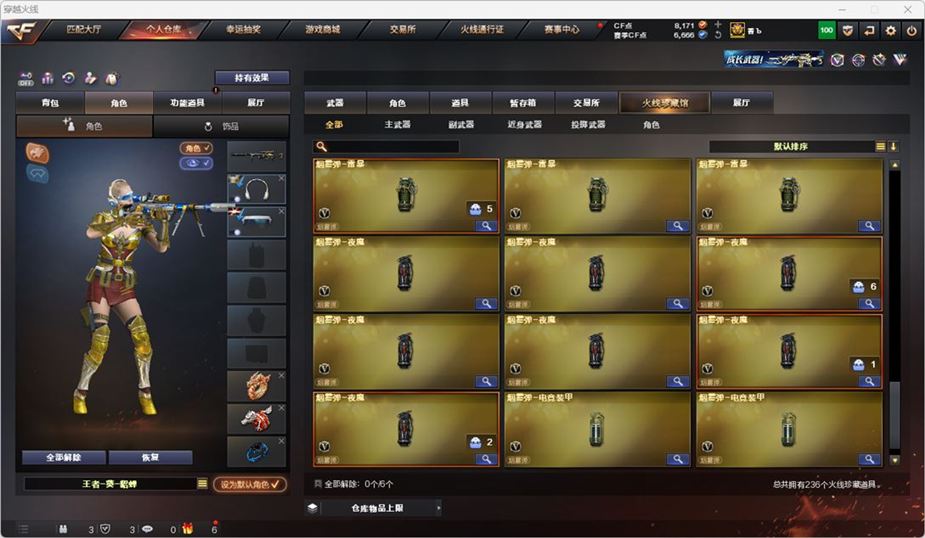Click the 持有效果 button

(252, 78)
